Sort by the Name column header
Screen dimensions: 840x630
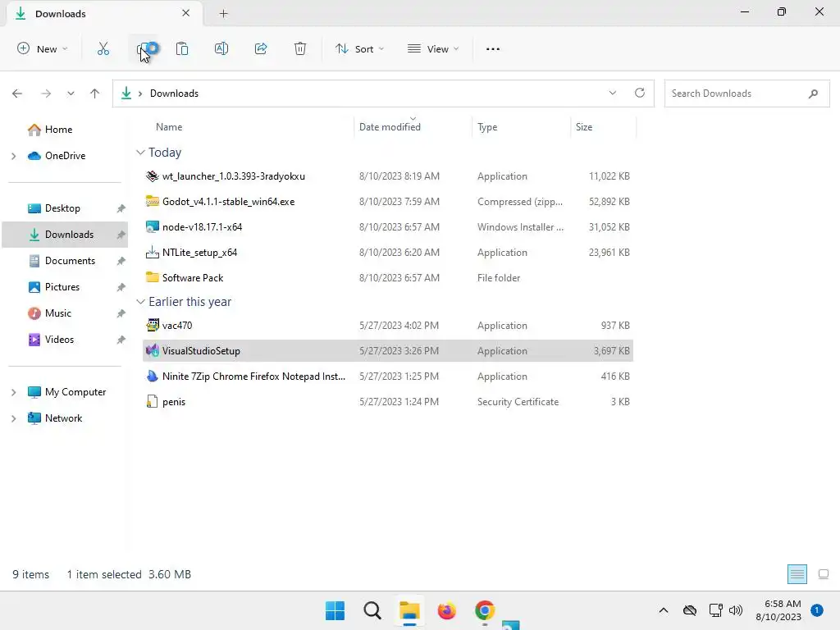point(169,127)
